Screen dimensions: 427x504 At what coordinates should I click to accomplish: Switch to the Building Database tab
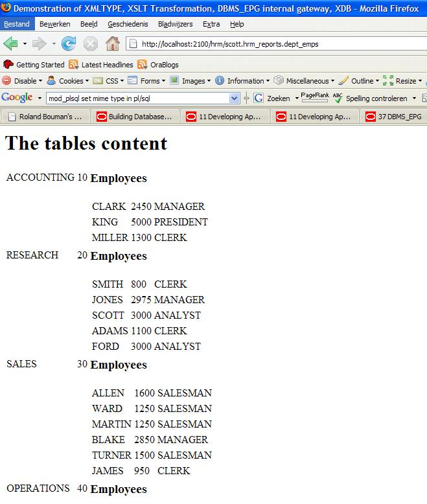(x=135, y=117)
